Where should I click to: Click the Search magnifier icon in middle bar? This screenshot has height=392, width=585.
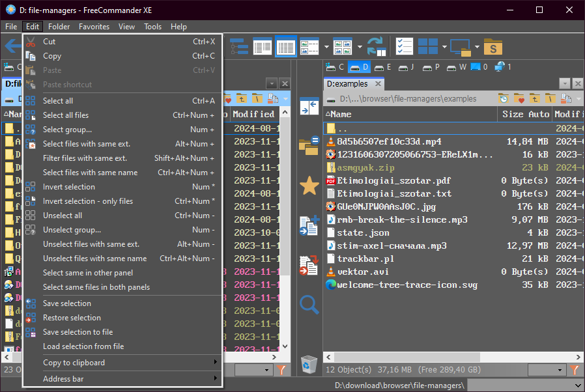click(309, 304)
